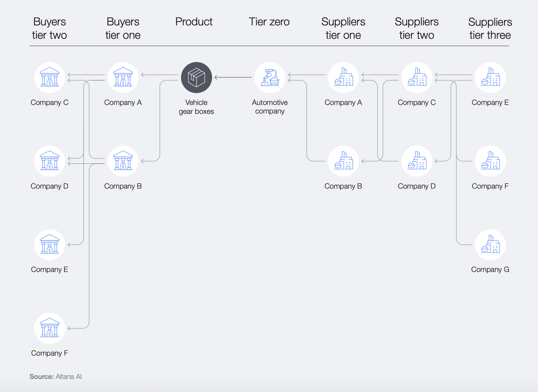Click the Automotive company robot arm icon
The image size is (538, 392).
[x=270, y=78]
